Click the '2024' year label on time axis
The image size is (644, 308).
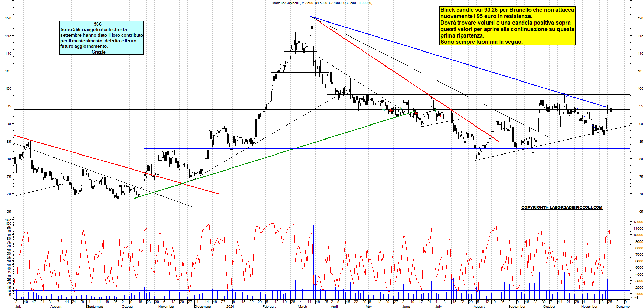(230, 306)
